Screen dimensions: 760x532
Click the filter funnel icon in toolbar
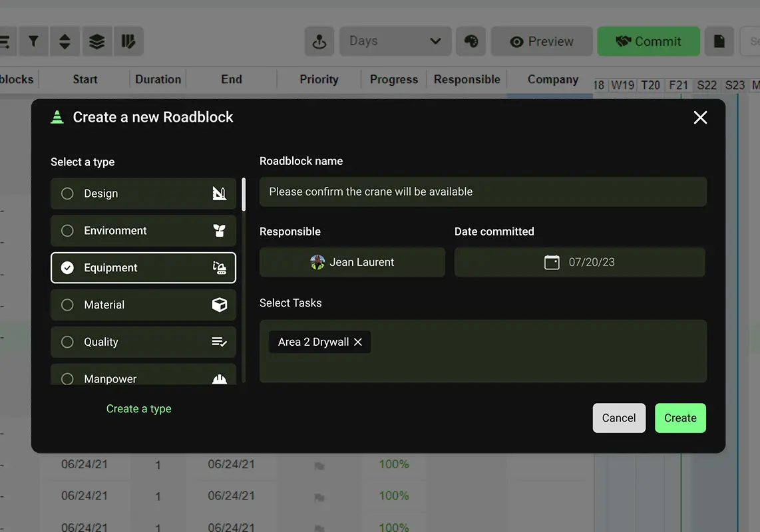point(33,41)
